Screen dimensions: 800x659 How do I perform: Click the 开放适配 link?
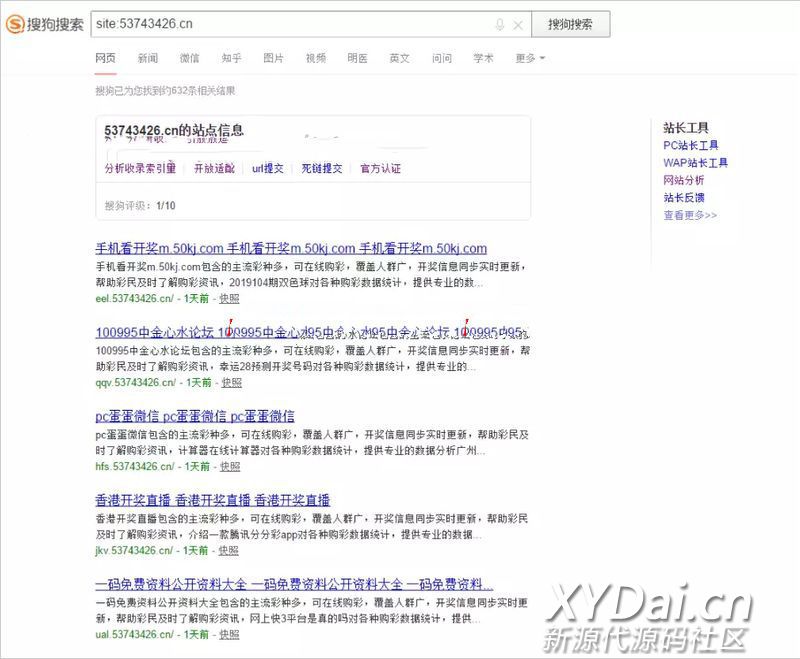[214, 168]
